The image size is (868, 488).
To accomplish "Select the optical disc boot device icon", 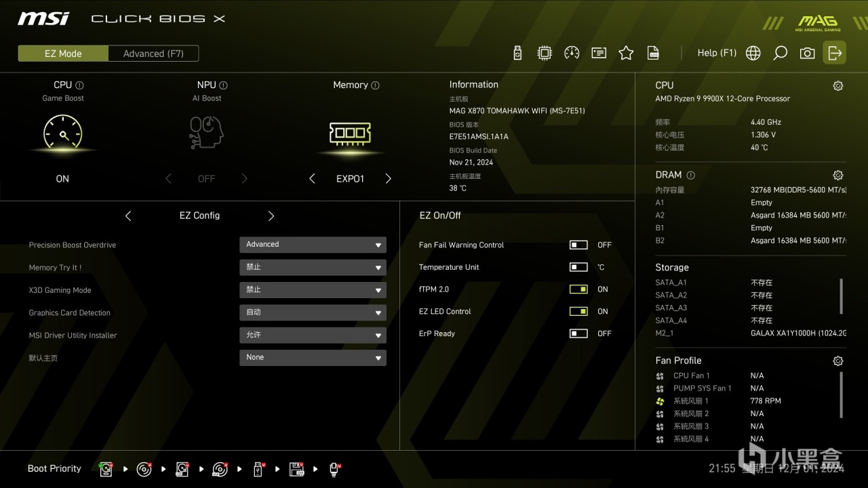I will 144,468.
